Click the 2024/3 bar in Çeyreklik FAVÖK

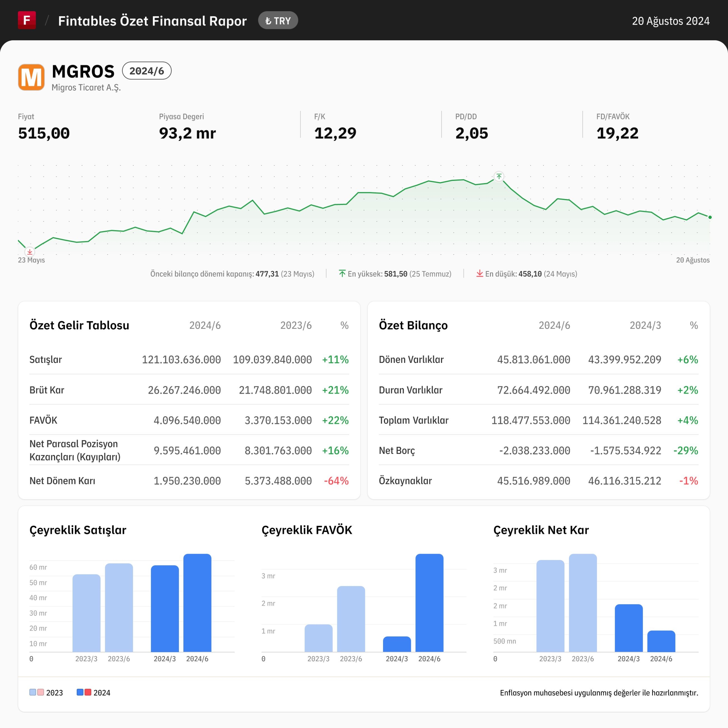tap(397, 644)
